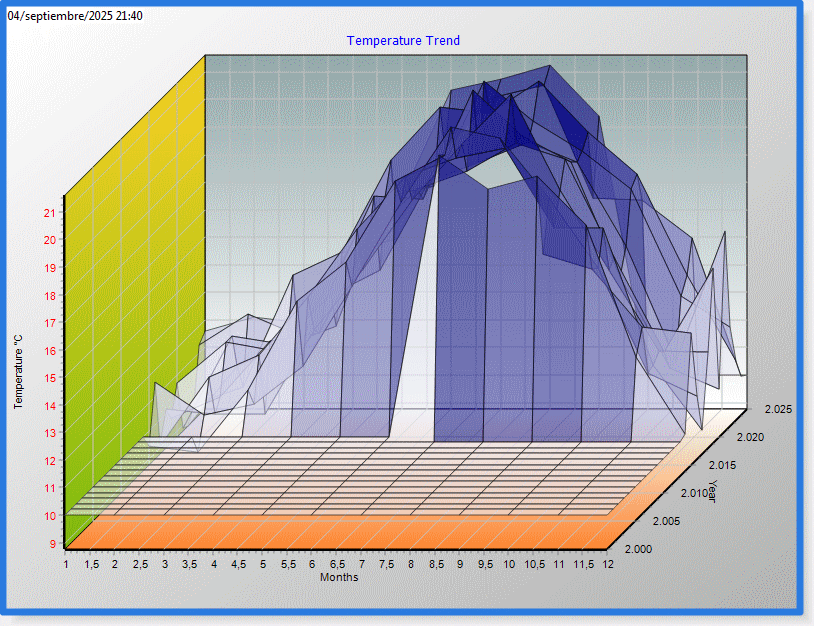
Task: Click months axis label 2,5
Action: 141,564
